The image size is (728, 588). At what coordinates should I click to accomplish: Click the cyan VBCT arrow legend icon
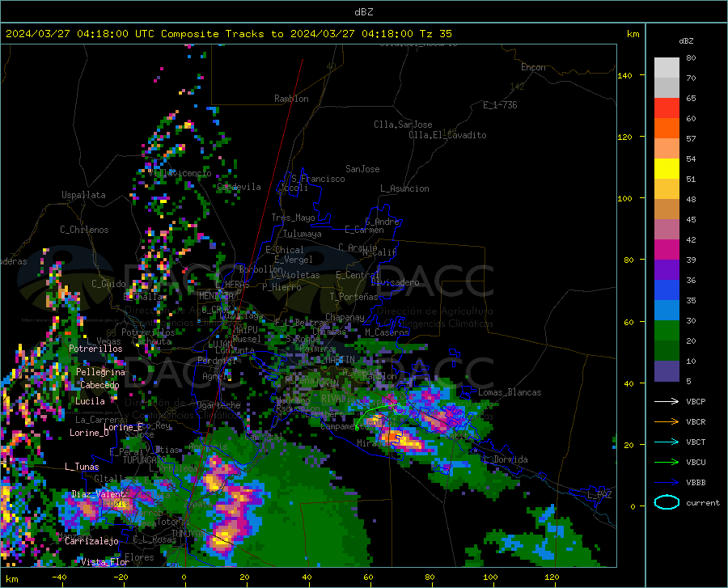click(667, 442)
